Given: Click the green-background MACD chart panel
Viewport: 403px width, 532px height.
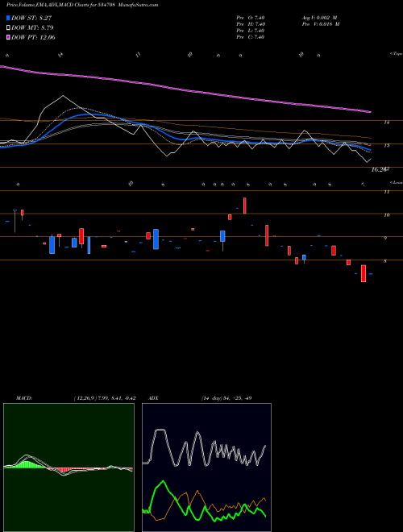Looking at the screenshot, I should [69, 468].
